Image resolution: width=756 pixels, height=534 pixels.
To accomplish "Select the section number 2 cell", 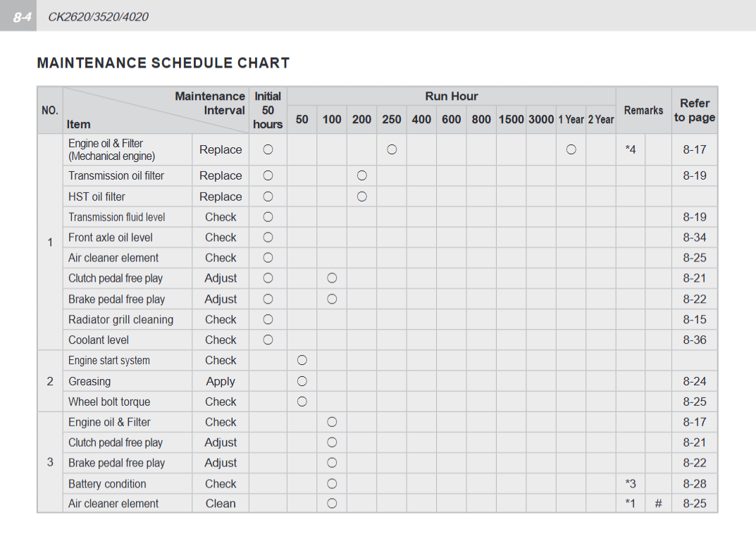I will tap(49, 381).
